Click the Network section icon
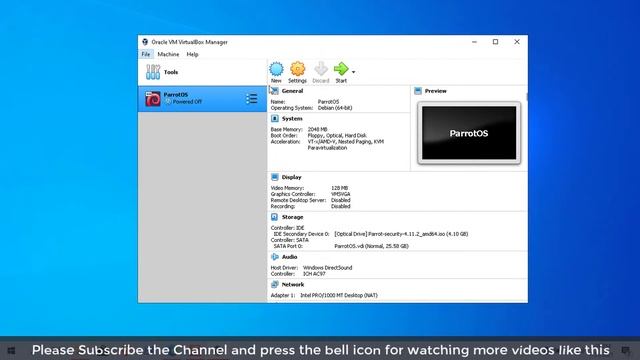The height and width of the screenshot is (360, 640). [x=275, y=284]
